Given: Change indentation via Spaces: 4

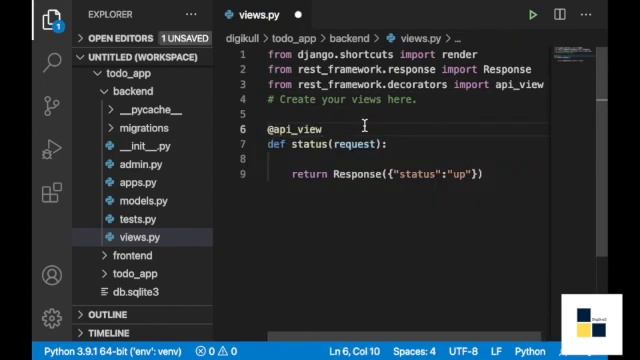Looking at the screenshot, I should (x=414, y=351).
